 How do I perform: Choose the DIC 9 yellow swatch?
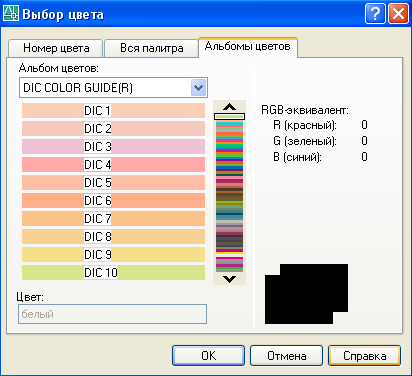(113, 255)
